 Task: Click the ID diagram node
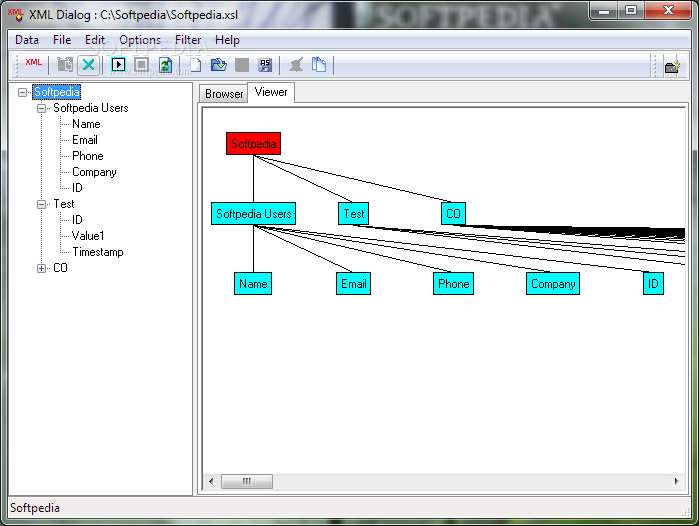pos(653,284)
